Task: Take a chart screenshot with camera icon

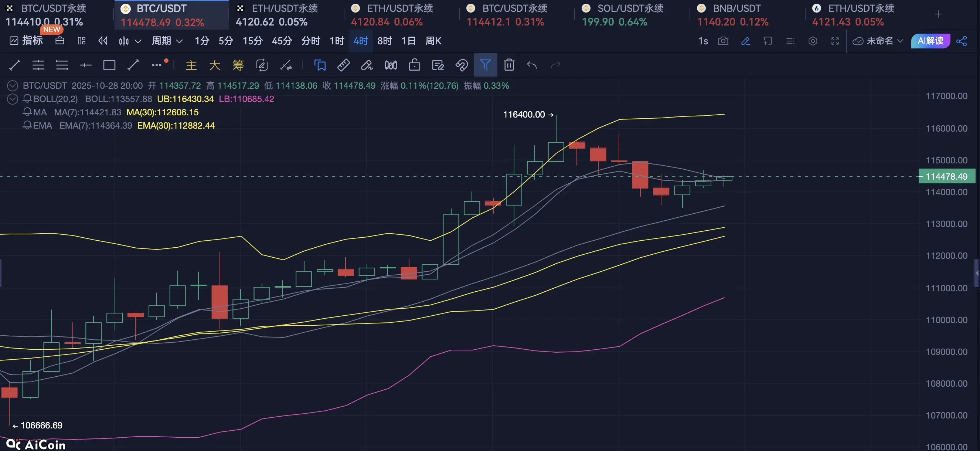Action: pyautogui.click(x=723, y=41)
